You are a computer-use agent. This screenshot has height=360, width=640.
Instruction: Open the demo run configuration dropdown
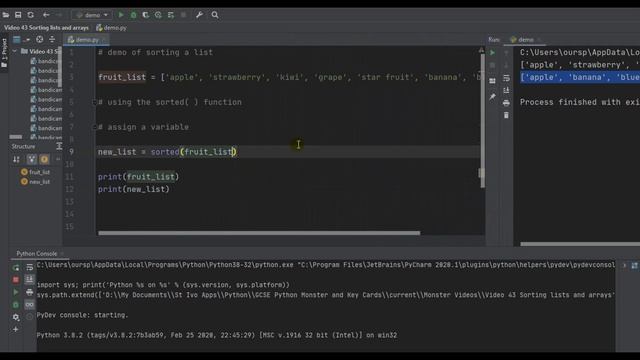(x=92, y=15)
